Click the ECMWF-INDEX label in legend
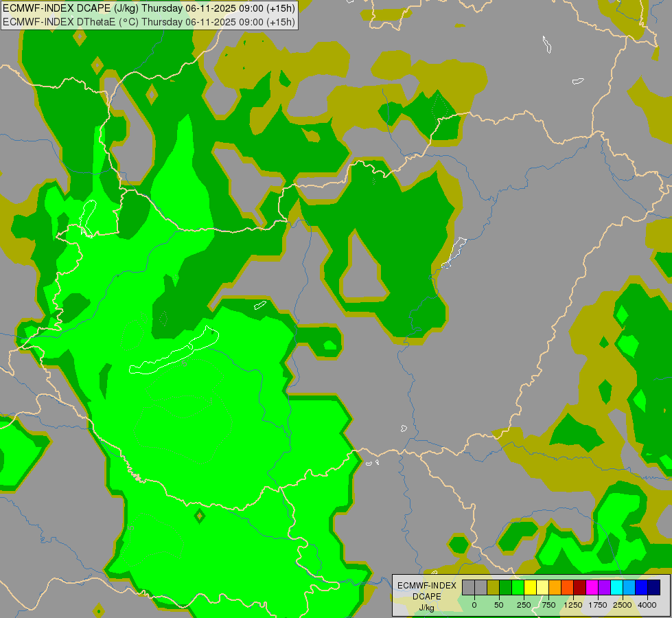Screen dimensions: 672x618 427,586
